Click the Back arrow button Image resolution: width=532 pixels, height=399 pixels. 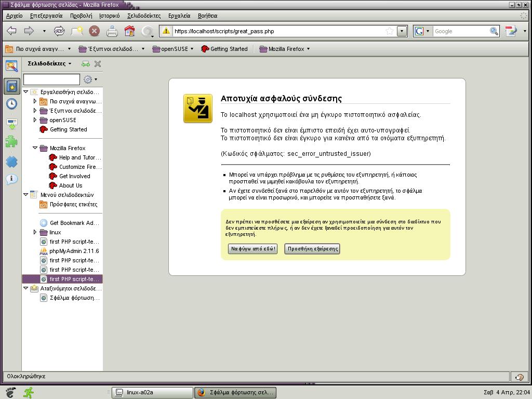pos(11,31)
